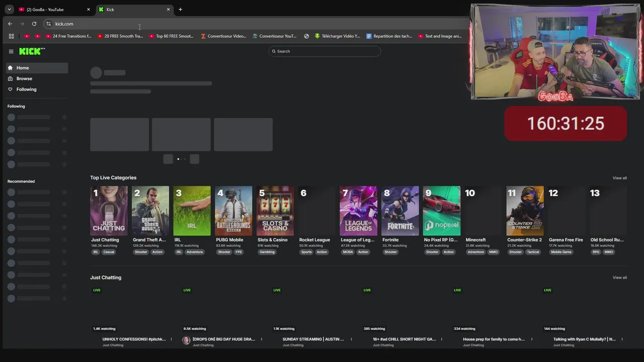Open the Counter-Strike 2 category thumbnail

click(x=525, y=211)
